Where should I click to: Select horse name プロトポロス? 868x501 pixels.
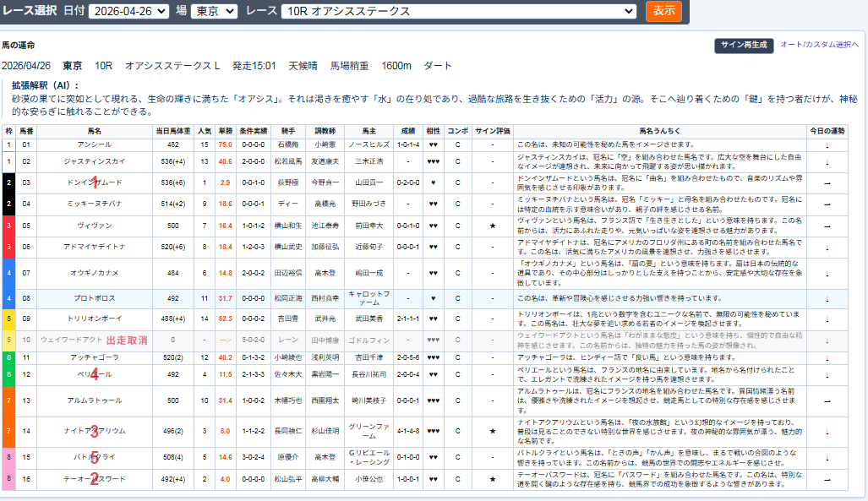click(95, 298)
